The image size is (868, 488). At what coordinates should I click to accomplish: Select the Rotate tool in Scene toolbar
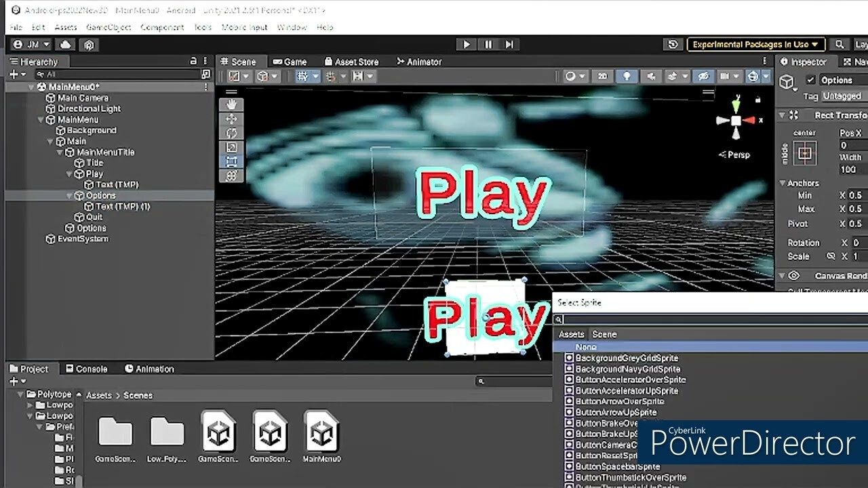pos(231,134)
